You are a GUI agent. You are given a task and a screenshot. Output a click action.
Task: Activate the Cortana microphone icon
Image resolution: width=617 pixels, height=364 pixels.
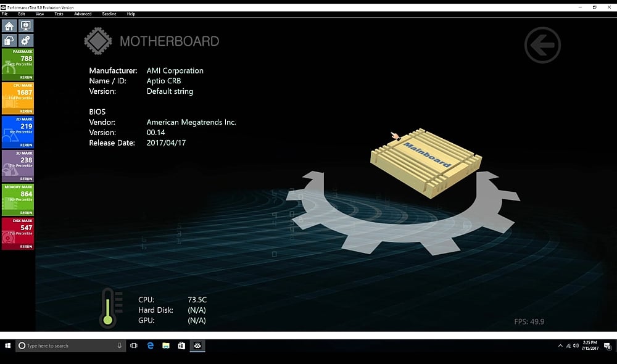pos(119,345)
